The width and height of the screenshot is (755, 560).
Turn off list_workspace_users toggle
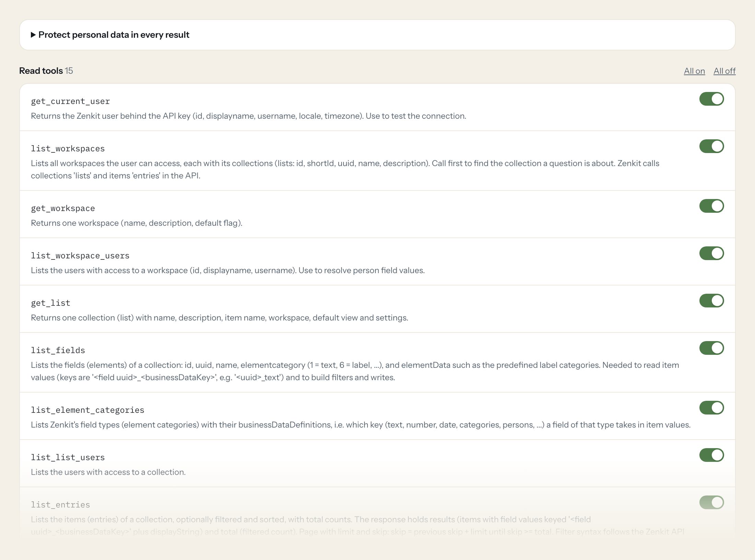711,253
